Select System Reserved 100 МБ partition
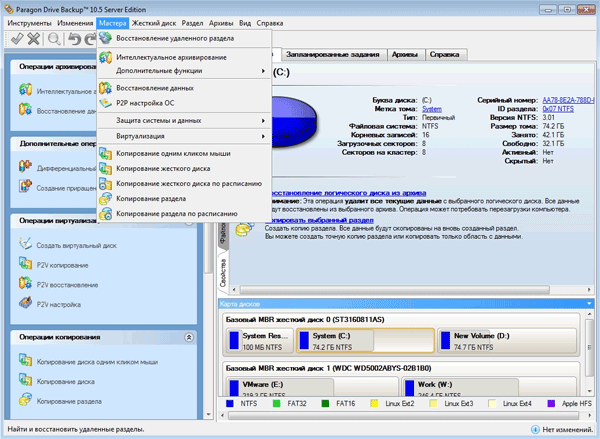This screenshot has width=600, height=439. (260, 341)
